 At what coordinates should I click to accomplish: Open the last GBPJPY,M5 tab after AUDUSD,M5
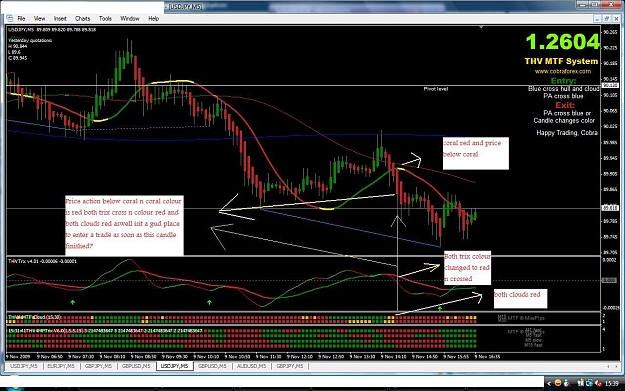pos(290,366)
